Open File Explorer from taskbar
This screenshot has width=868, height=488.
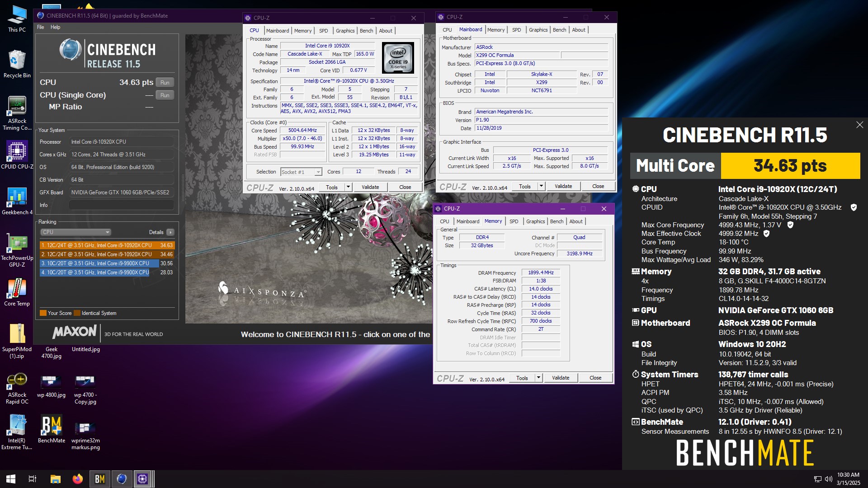55,479
